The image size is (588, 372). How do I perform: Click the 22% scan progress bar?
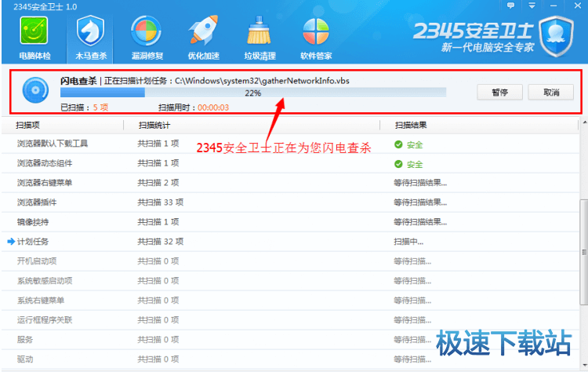click(x=253, y=93)
